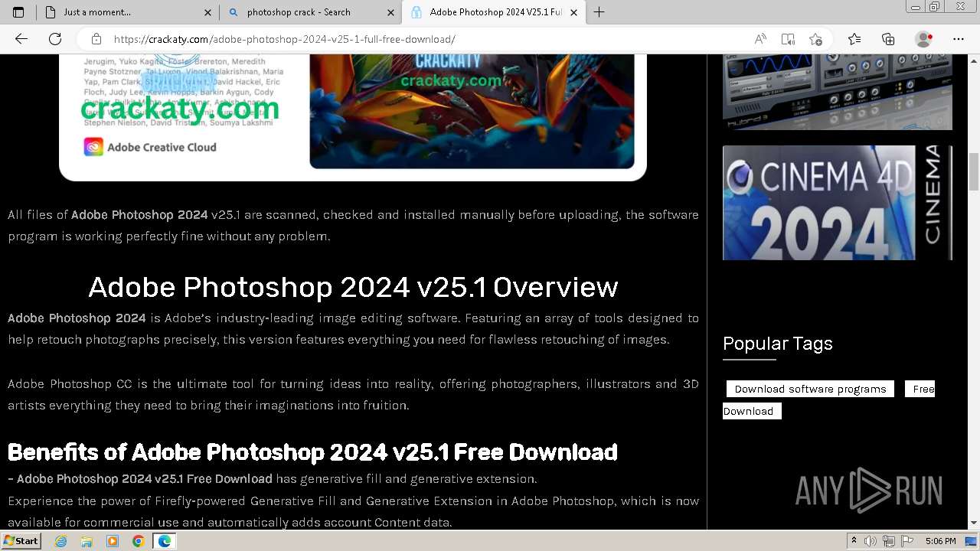Image resolution: width=980 pixels, height=551 pixels.
Task: Click the Adobe Photoshop splash screen image
Action: (353, 117)
